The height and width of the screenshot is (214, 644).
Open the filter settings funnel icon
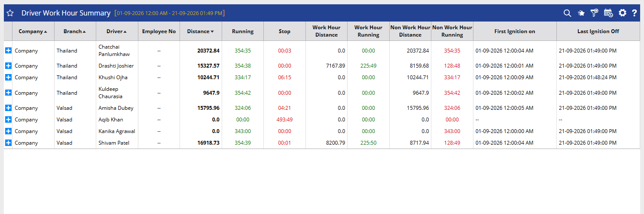[x=595, y=13]
